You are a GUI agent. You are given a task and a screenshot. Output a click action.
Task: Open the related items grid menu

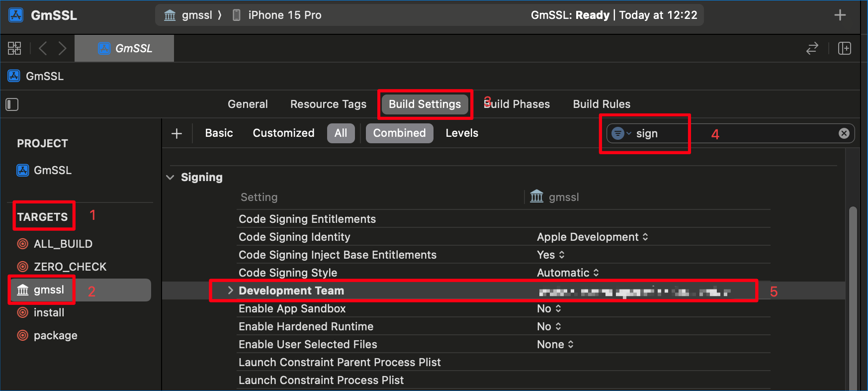[14, 48]
